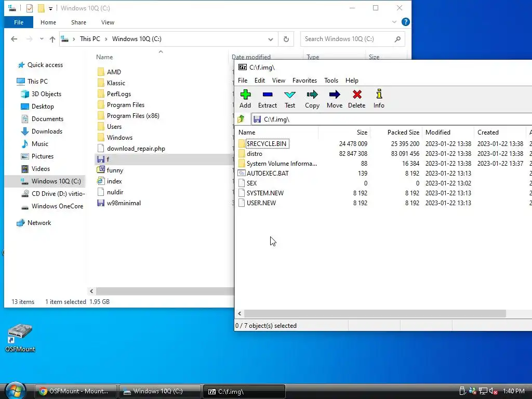Screen dimensions: 532x399
Task: Switch to OSFMount taskbar button
Action: tap(76, 391)
